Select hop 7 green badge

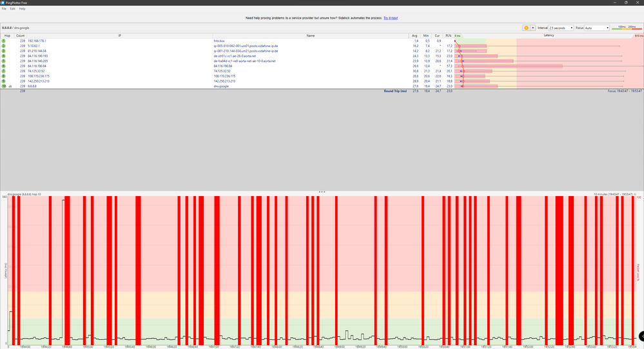(4, 71)
